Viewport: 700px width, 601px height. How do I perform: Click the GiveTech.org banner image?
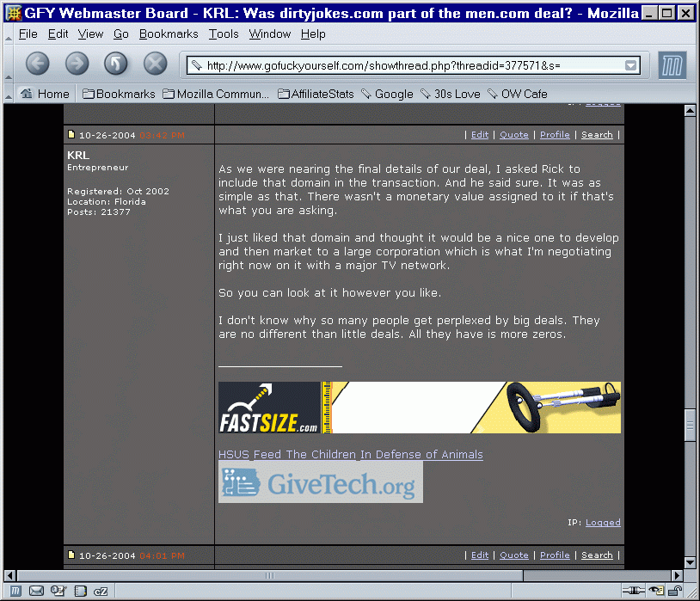click(x=321, y=482)
